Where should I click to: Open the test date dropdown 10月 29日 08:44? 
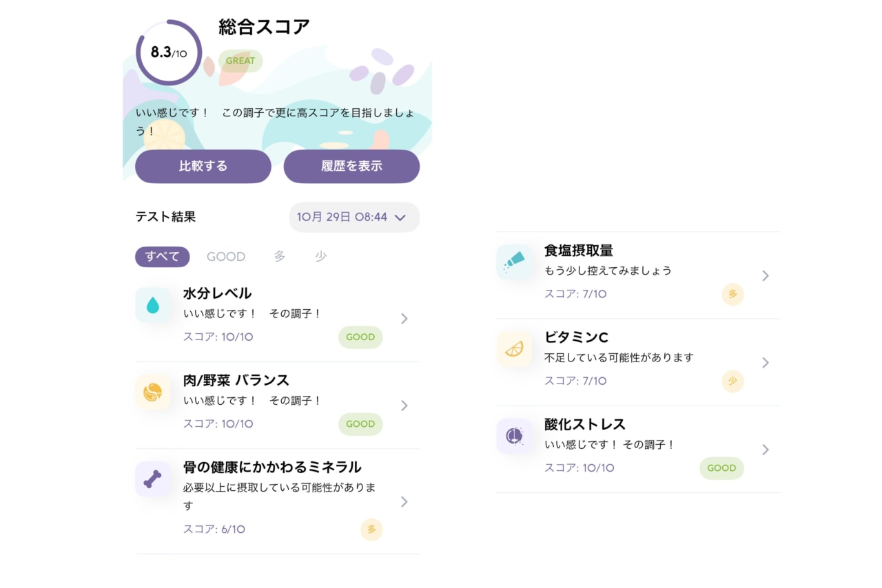tap(353, 217)
